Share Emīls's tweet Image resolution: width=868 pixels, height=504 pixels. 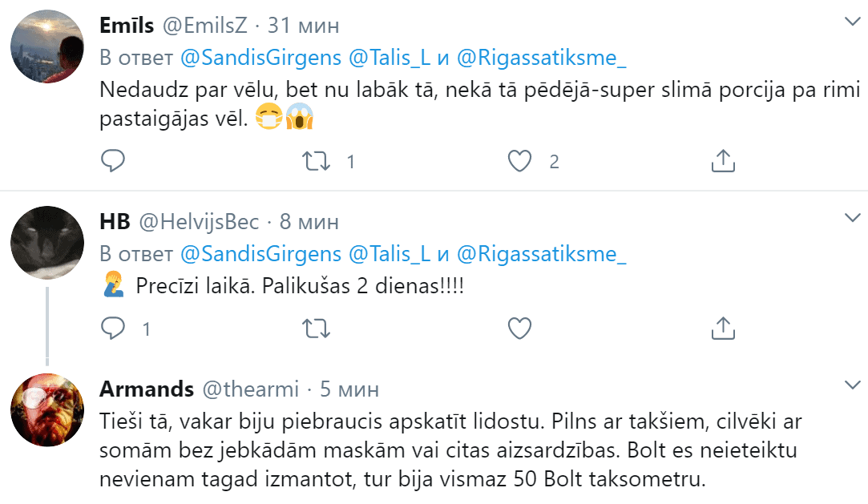pyautogui.click(x=723, y=162)
